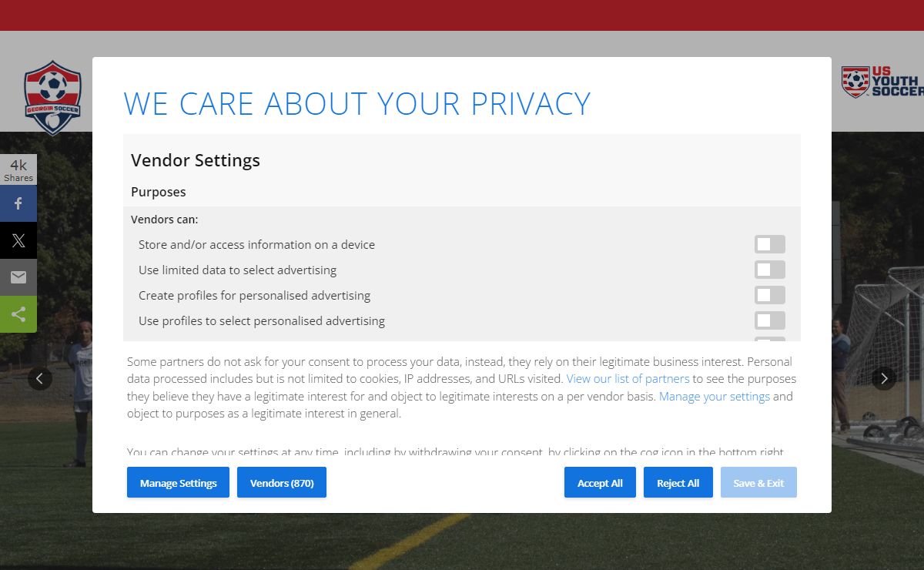Enable Use limited data to select advertising
The width and height of the screenshot is (924, 570).
point(770,270)
